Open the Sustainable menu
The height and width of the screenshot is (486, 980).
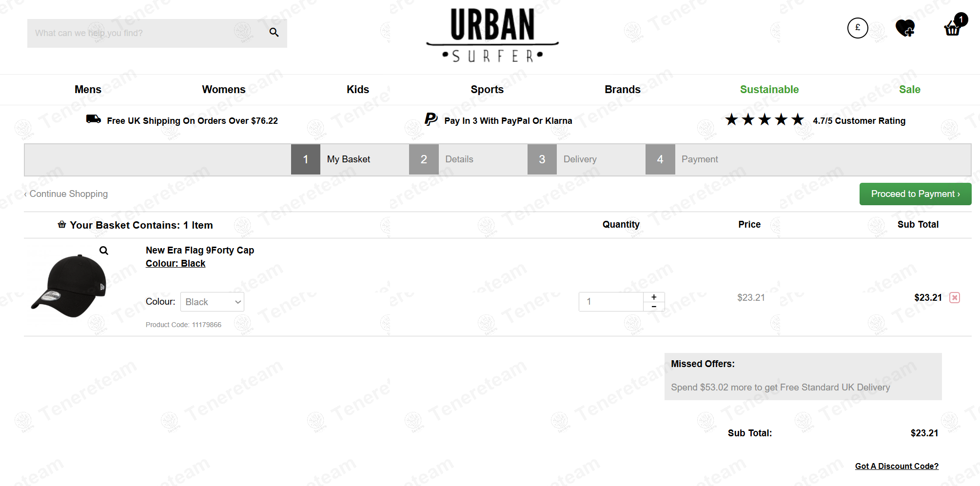pyautogui.click(x=769, y=90)
